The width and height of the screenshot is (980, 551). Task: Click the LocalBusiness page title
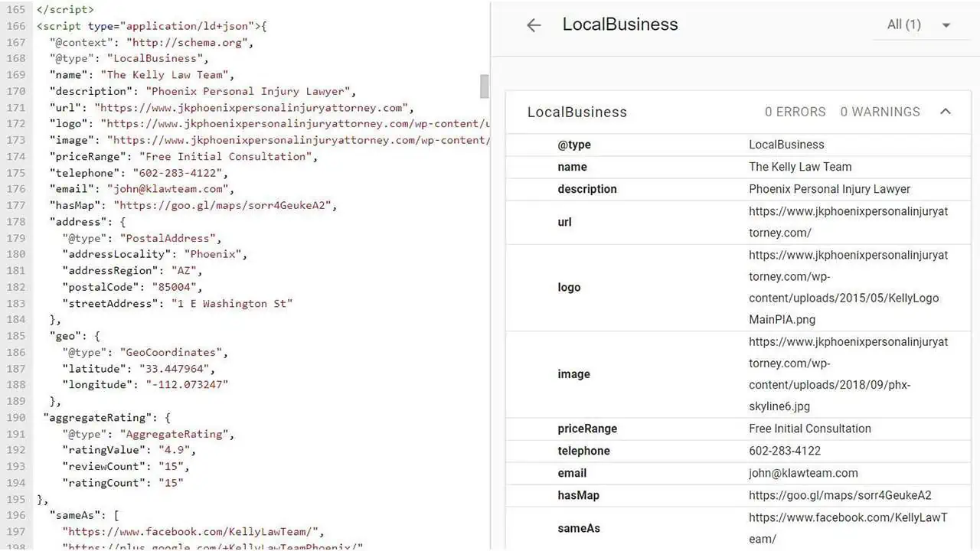coord(620,24)
